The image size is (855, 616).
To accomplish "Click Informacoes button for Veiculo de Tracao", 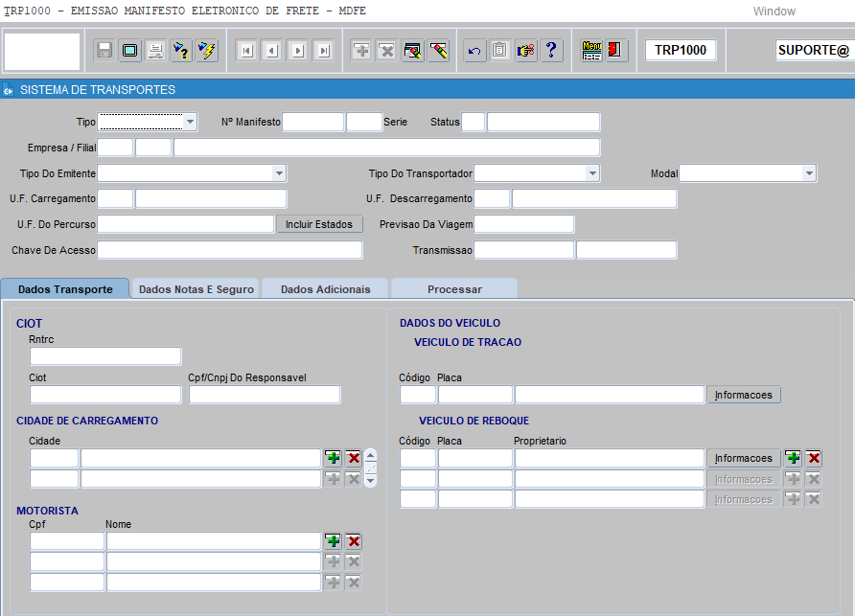I will (x=744, y=395).
